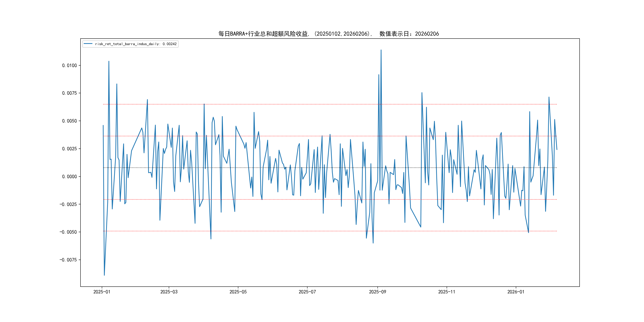Click the 2025-05 x-axis label
This screenshot has height=322, width=644.
(238, 292)
